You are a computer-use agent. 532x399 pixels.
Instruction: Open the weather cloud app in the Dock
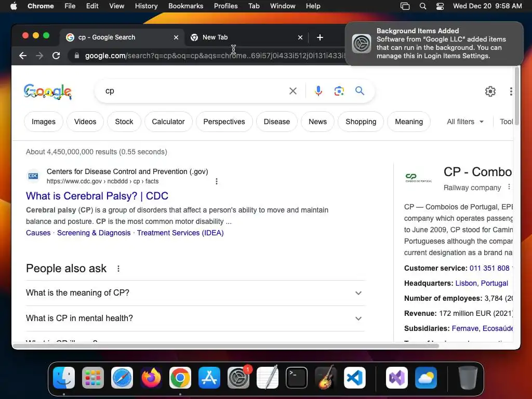pyautogui.click(x=426, y=378)
